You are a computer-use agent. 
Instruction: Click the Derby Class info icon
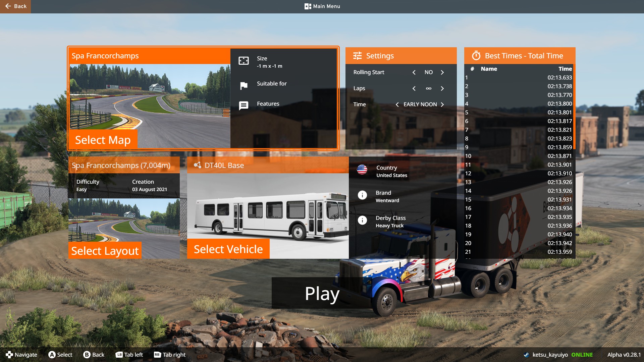pos(362,220)
